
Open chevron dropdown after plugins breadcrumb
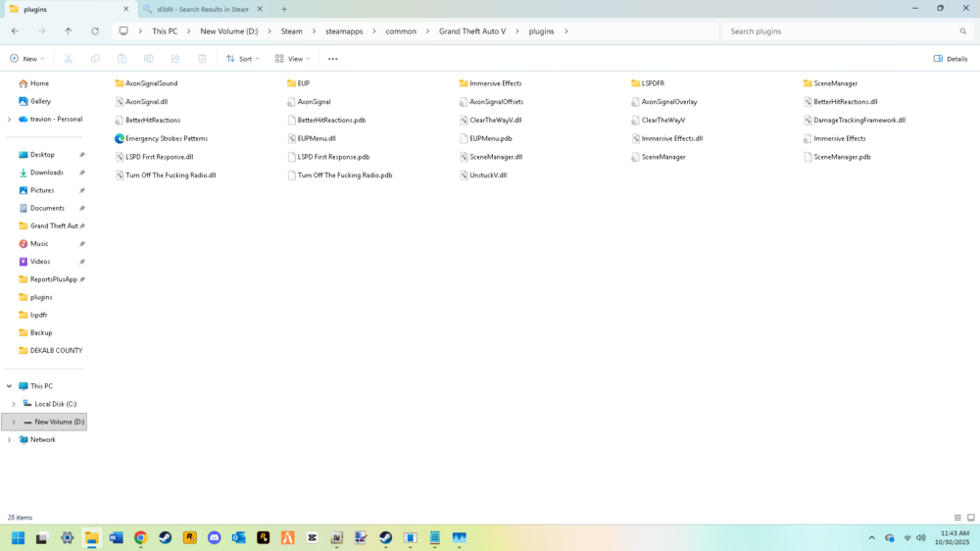tap(566, 31)
